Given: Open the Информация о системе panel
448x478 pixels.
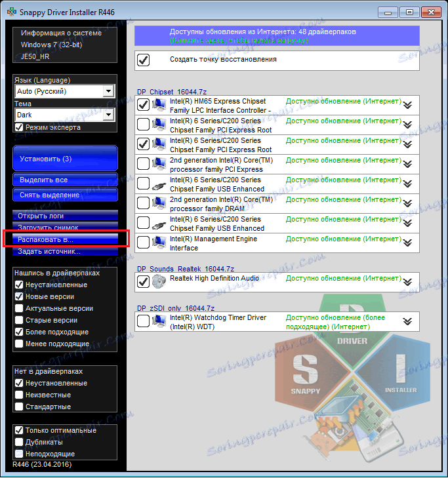Looking at the screenshot, I should click(65, 45).
